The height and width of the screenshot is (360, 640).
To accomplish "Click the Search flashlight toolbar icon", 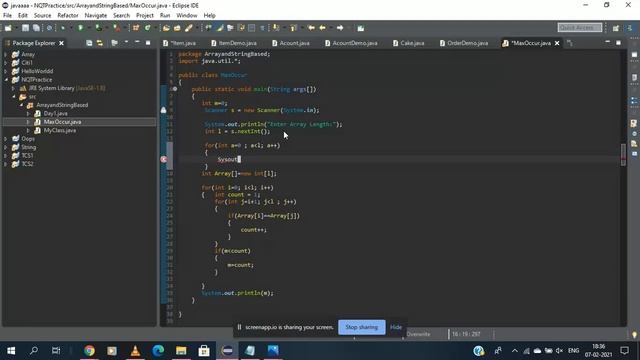I will pos(189,28).
